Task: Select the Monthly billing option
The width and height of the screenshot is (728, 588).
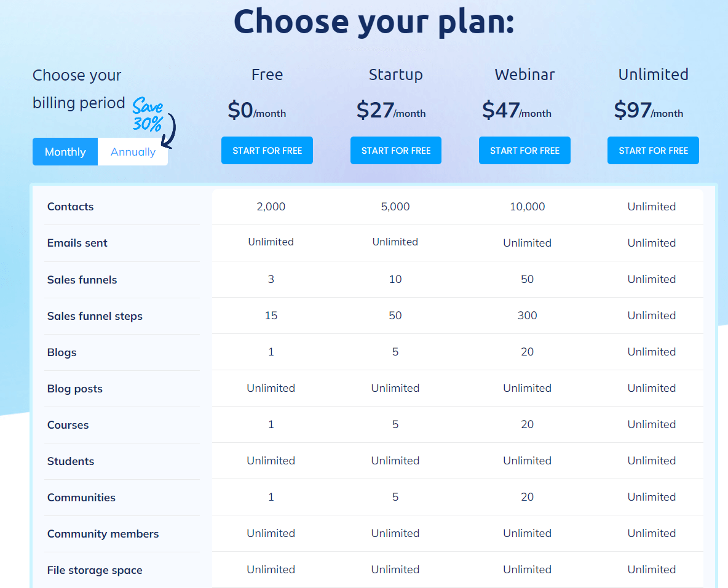Action: (65, 151)
